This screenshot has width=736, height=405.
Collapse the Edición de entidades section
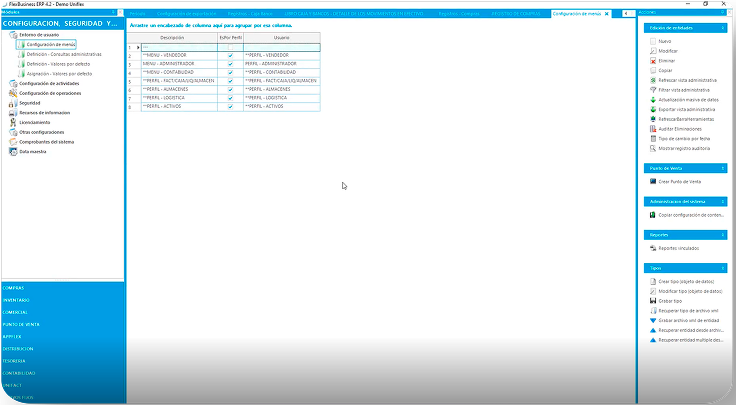pos(724,27)
